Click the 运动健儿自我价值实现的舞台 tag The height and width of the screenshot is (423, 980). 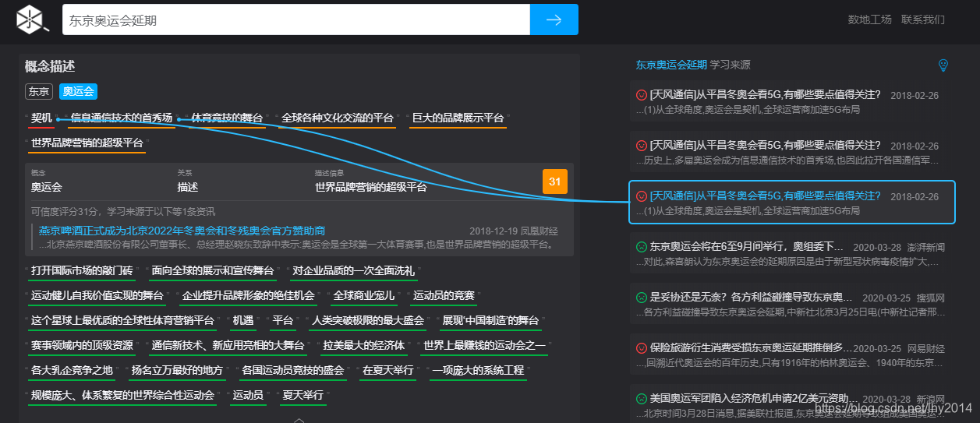[97, 296]
